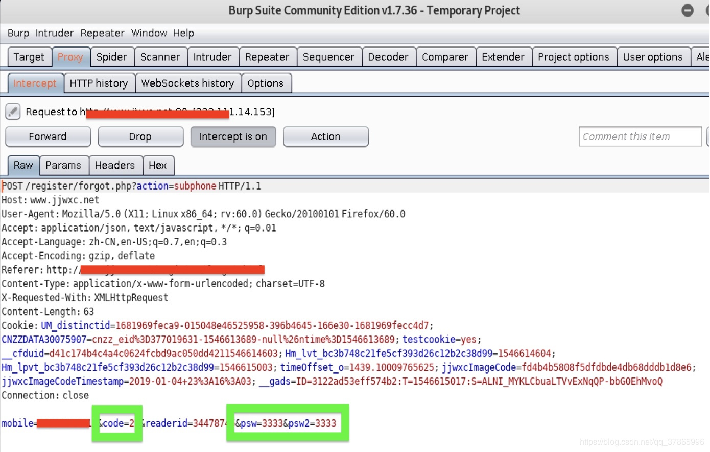The height and width of the screenshot is (452, 710).
Task: Open the Intruder menu in menu bar
Action: 54,33
